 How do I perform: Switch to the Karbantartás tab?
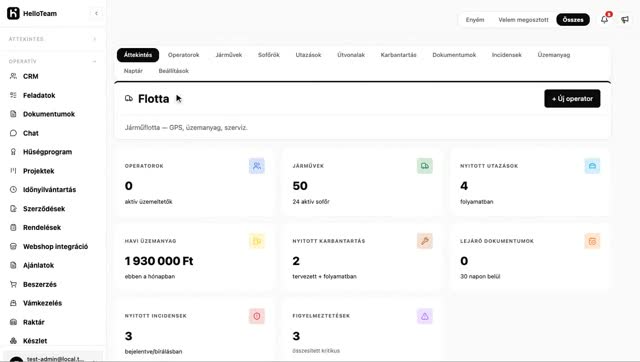click(x=398, y=55)
